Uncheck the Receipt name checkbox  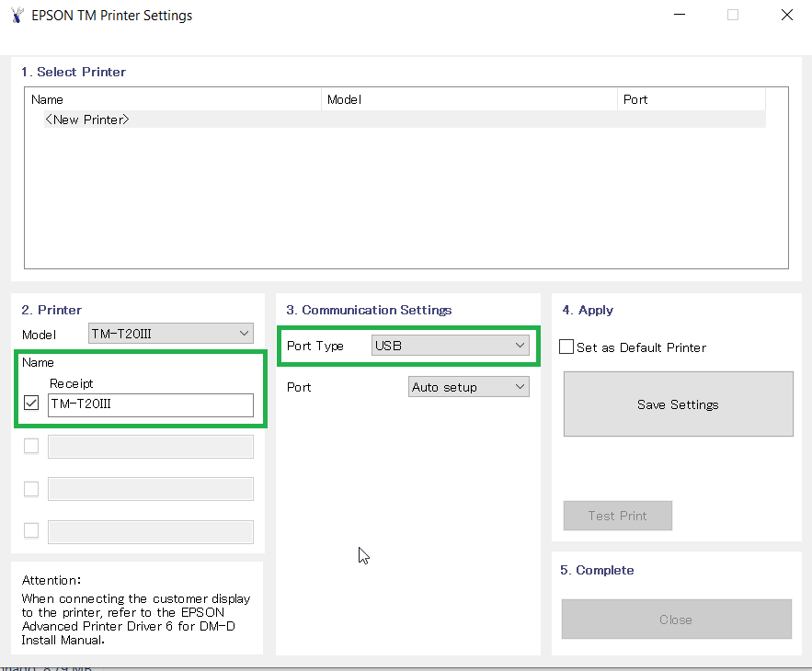pos(31,403)
